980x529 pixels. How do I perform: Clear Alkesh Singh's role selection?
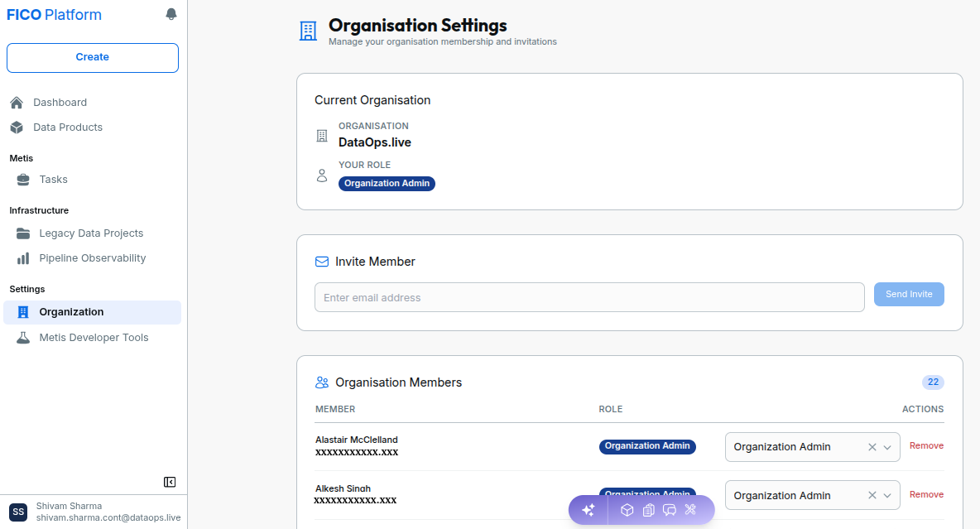[872, 495]
